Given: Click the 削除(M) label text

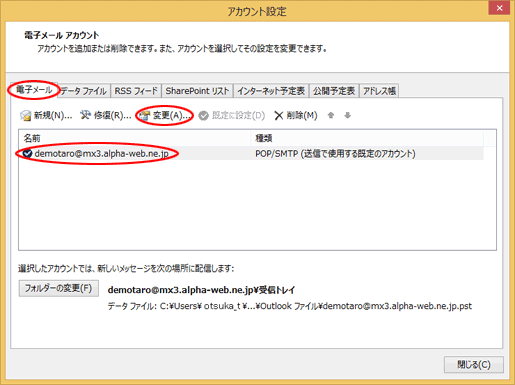Looking at the screenshot, I should click(x=302, y=116).
